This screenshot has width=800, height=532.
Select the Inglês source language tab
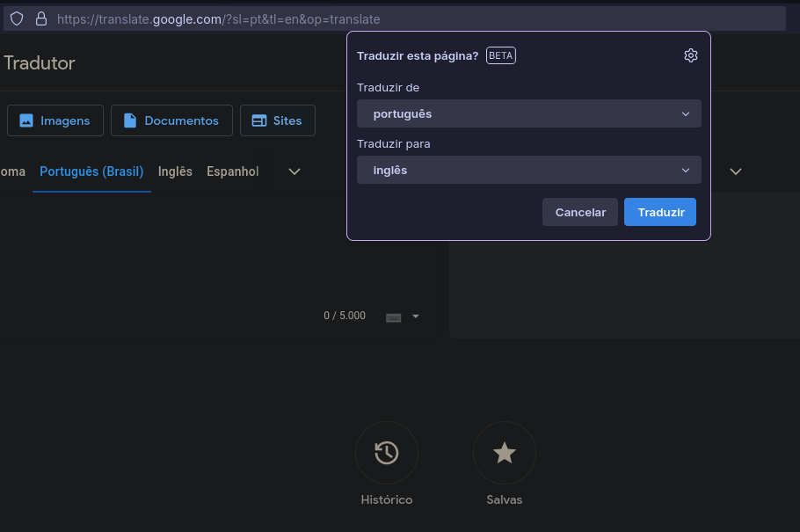pos(175,171)
